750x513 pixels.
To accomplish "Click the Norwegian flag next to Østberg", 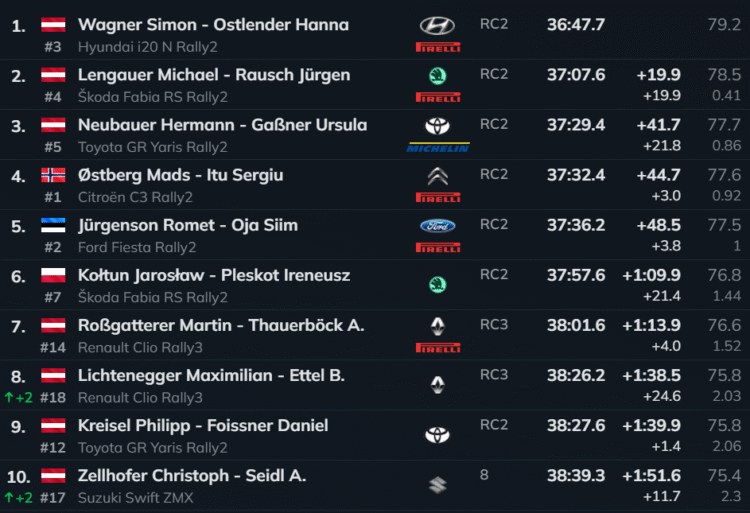I will [x=53, y=175].
